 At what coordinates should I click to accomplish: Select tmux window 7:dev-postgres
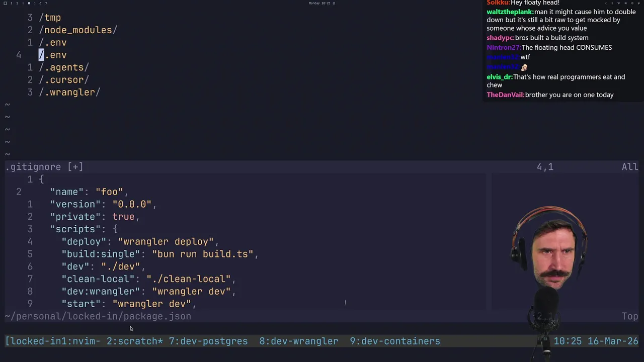[208, 341]
